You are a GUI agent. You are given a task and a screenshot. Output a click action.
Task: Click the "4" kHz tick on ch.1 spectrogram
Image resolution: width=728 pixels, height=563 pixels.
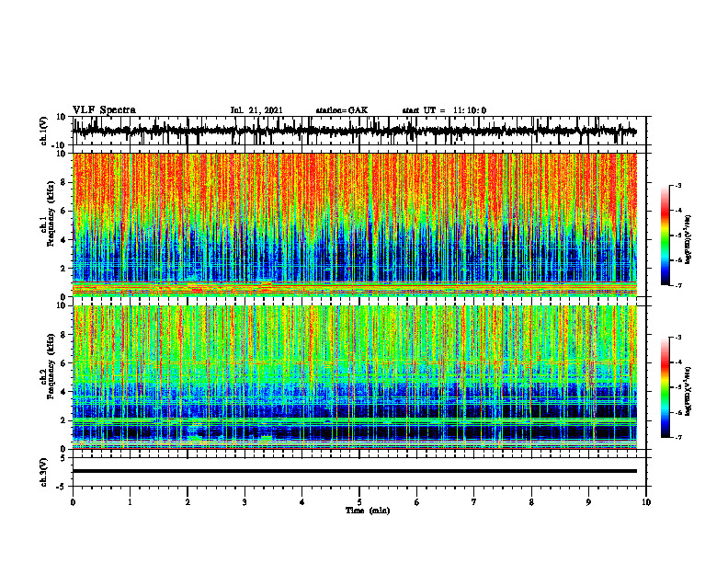click(x=64, y=240)
